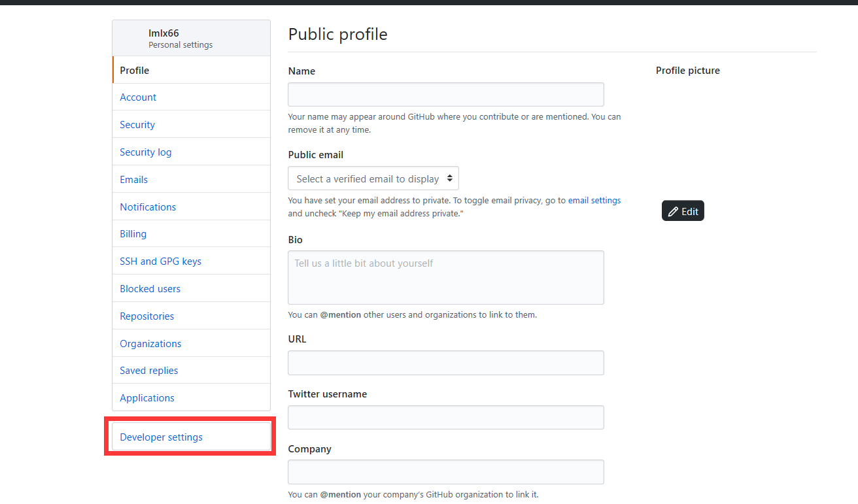Image resolution: width=858 pixels, height=504 pixels.
Task: Open the public email dropdown
Action: pyautogui.click(x=373, y=178)
